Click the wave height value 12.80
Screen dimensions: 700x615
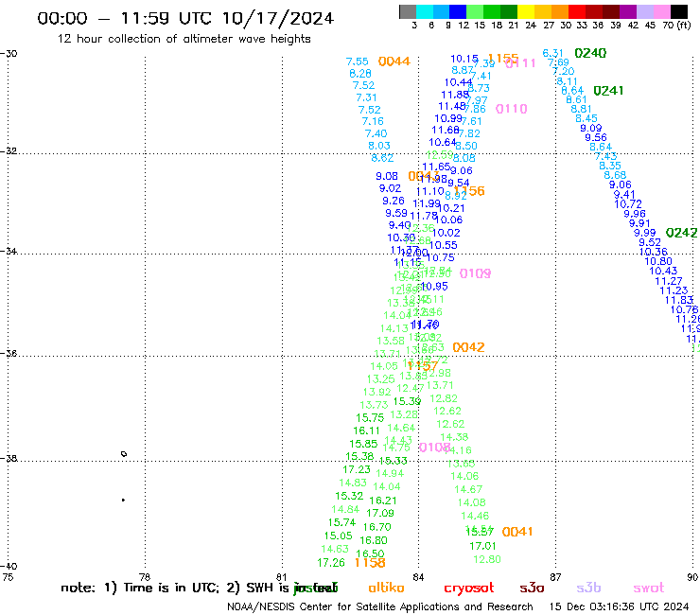pyautogui.click(x=487, y=559)
